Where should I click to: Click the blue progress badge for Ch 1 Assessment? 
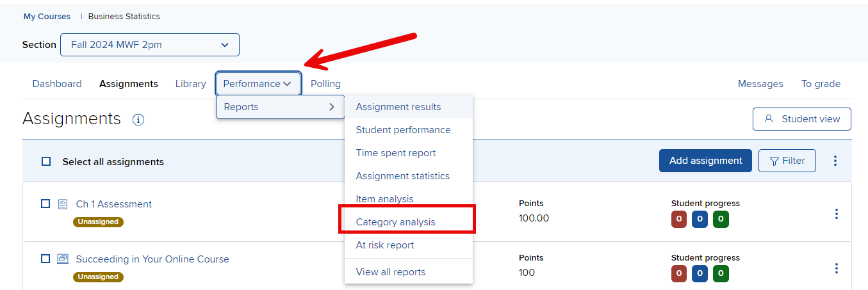pos(700,220)
